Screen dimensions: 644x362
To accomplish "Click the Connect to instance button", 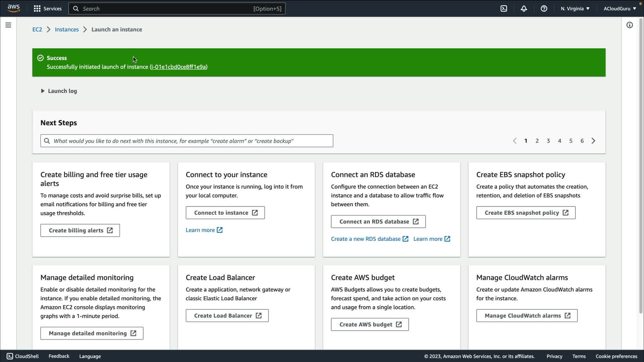I will (x=225, y=213).
